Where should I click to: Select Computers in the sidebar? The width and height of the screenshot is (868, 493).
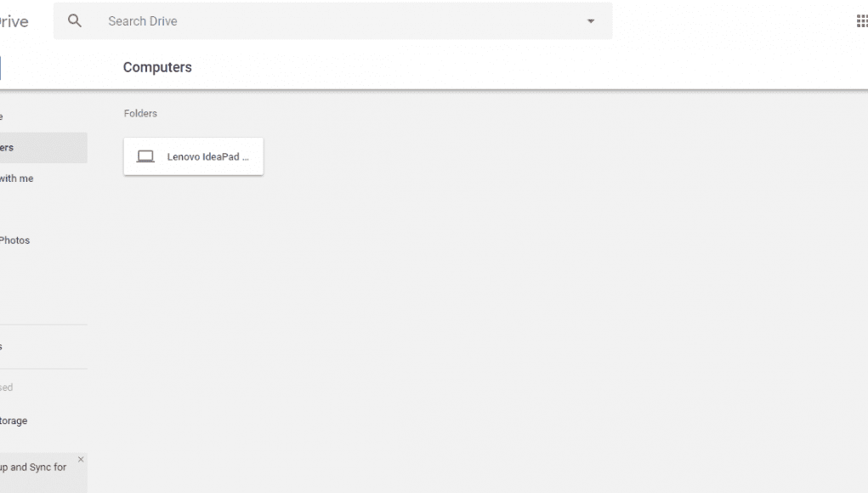[x=43, y=148]
